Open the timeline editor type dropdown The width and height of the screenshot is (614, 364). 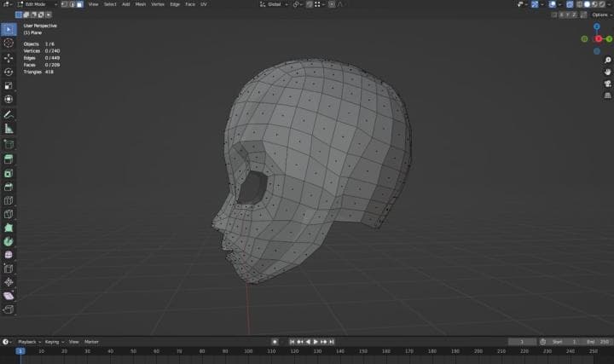7,342
